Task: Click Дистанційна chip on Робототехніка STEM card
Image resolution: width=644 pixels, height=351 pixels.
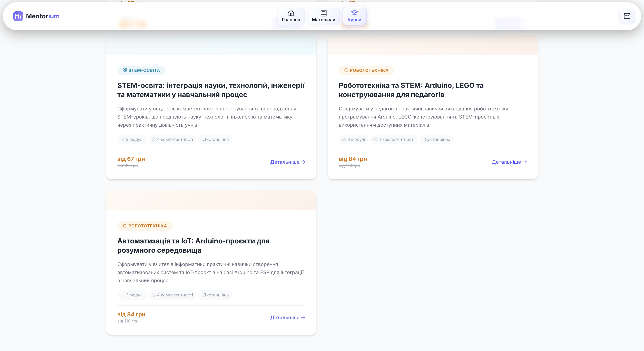Action: [437, 140]
